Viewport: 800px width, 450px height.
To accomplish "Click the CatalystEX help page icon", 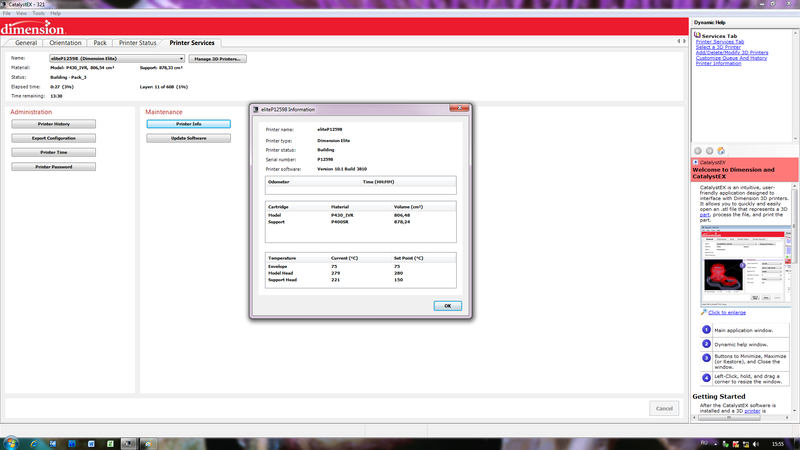I will tap(695, 162).
